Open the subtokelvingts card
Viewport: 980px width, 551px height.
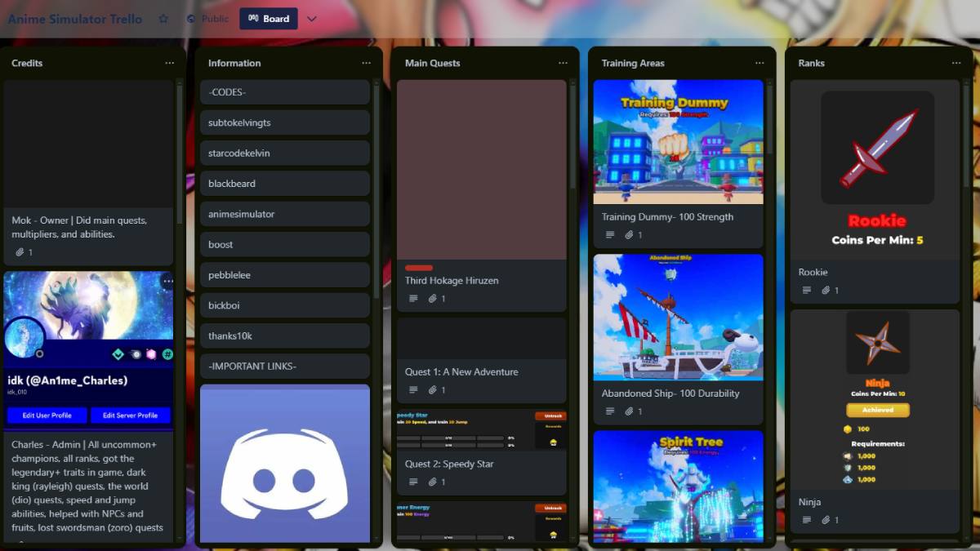tap(285, 122)
